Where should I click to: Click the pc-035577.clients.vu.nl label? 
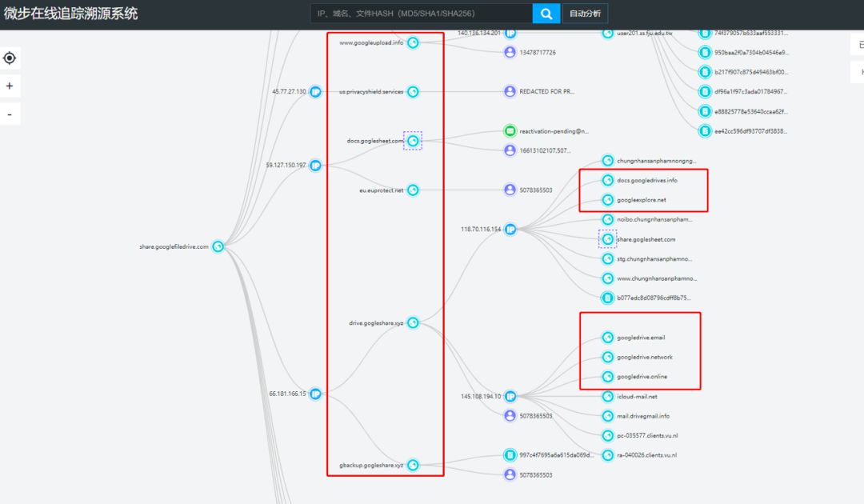tap(647, 436)
